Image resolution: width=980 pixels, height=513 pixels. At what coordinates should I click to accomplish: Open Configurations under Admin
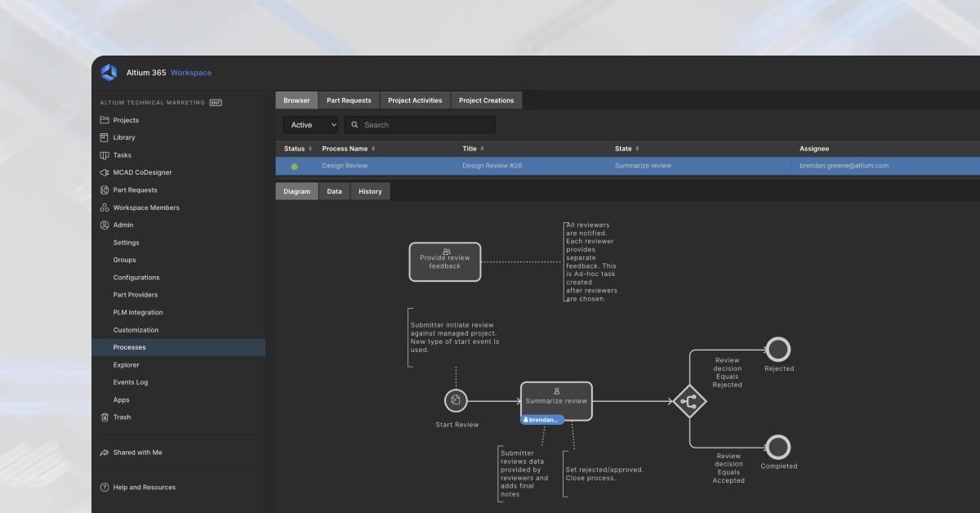tap(136, 278)
